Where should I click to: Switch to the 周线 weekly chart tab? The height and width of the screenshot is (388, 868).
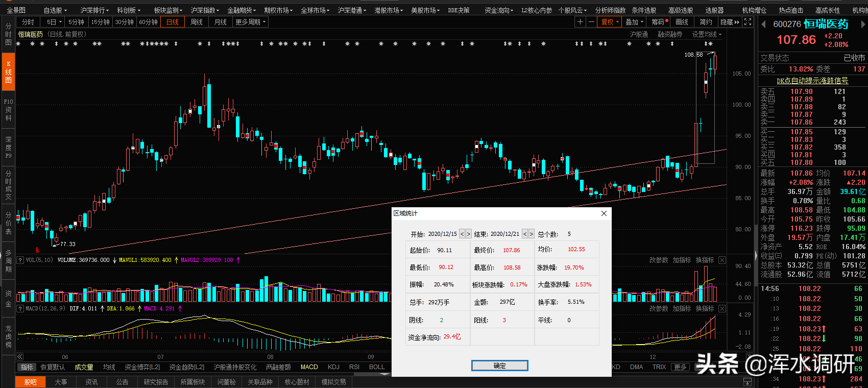tap(197, 22)
